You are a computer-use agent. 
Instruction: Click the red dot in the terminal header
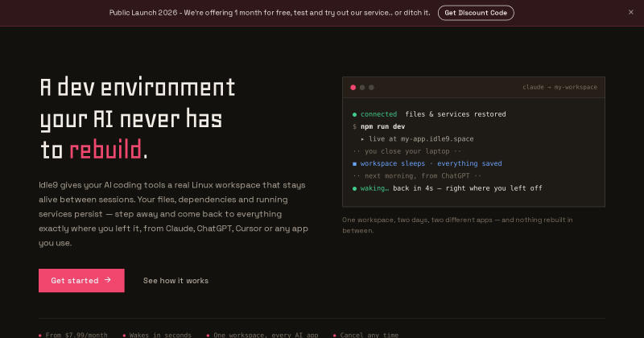pos(353,88)
